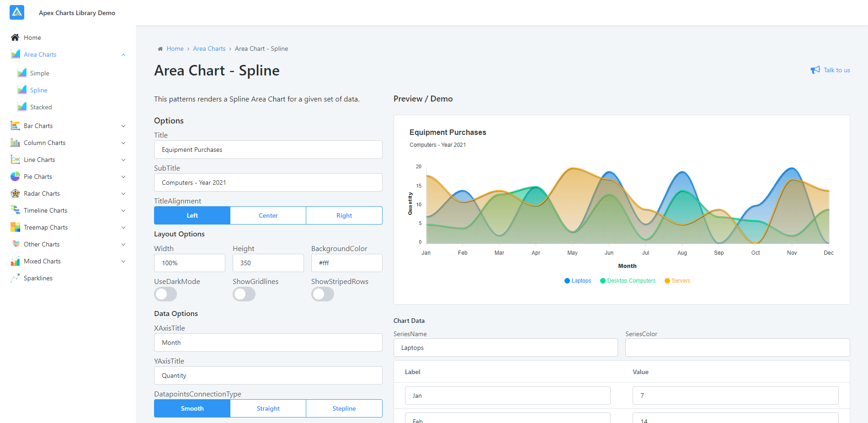Click the Apex Charts logo in the header

16,12
